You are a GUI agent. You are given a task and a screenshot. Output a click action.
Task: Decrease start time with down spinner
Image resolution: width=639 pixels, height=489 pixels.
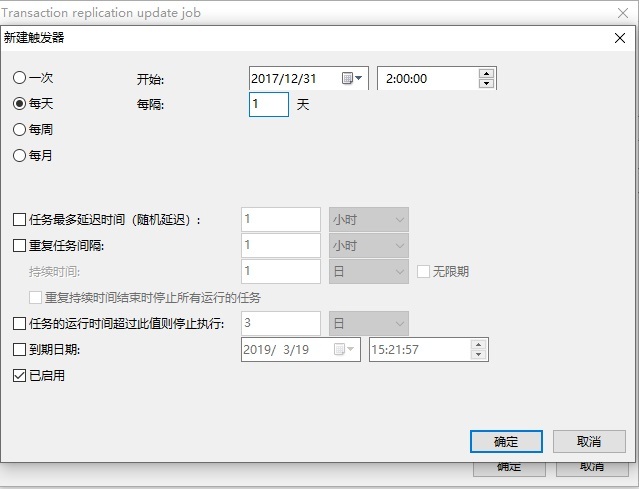[x=487, y=83]
